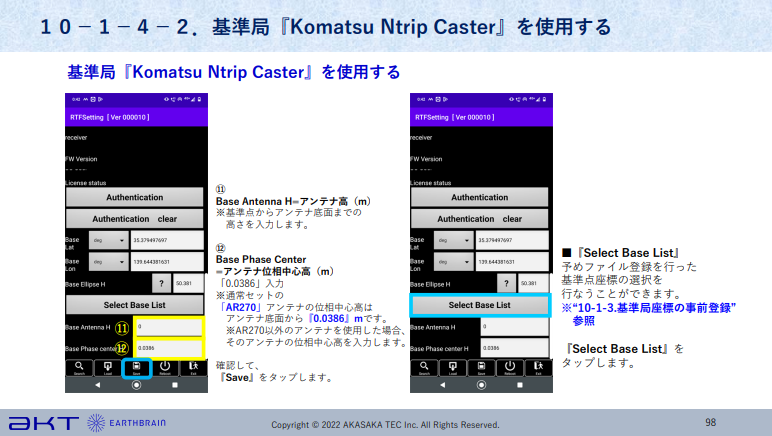Click Base Lat field 35.379497697 in left phone
This screenshot has height=436, width=772.
coord(167,241)
